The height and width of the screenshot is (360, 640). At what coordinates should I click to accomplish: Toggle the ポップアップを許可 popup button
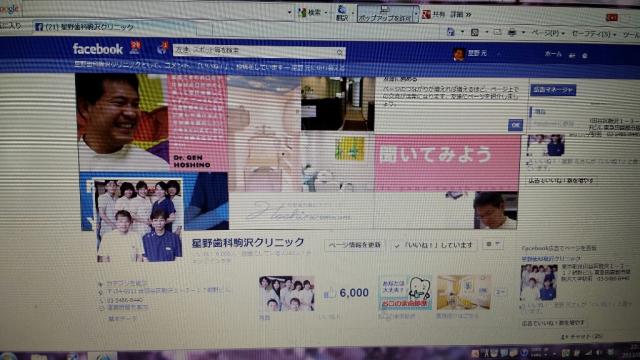coord(385,14)
